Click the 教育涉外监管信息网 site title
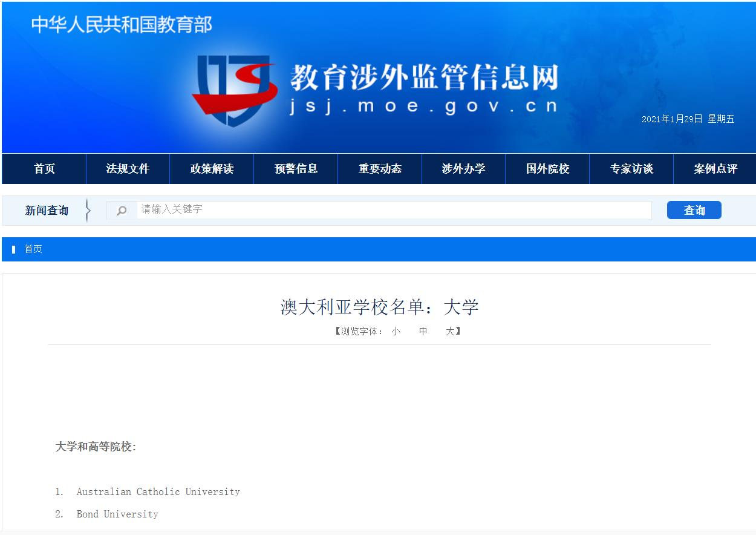 tap(424, 77)
